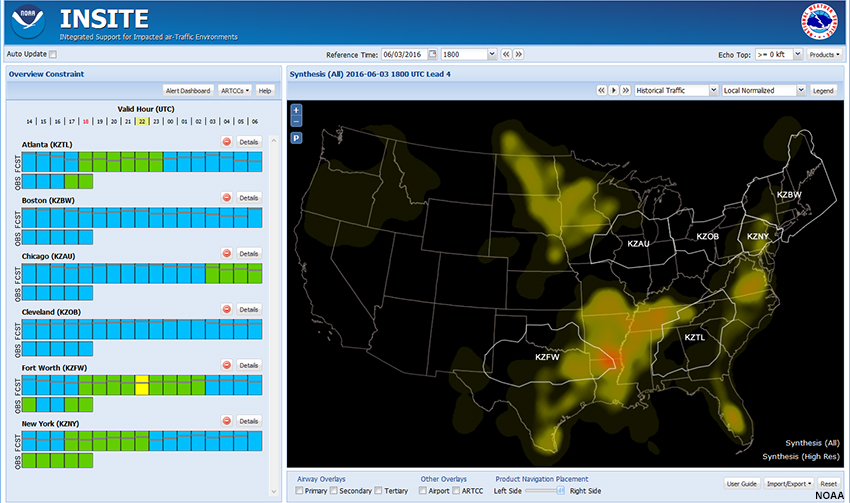
Task: Click the KZNY label on the map
Action: pos(758,236)
